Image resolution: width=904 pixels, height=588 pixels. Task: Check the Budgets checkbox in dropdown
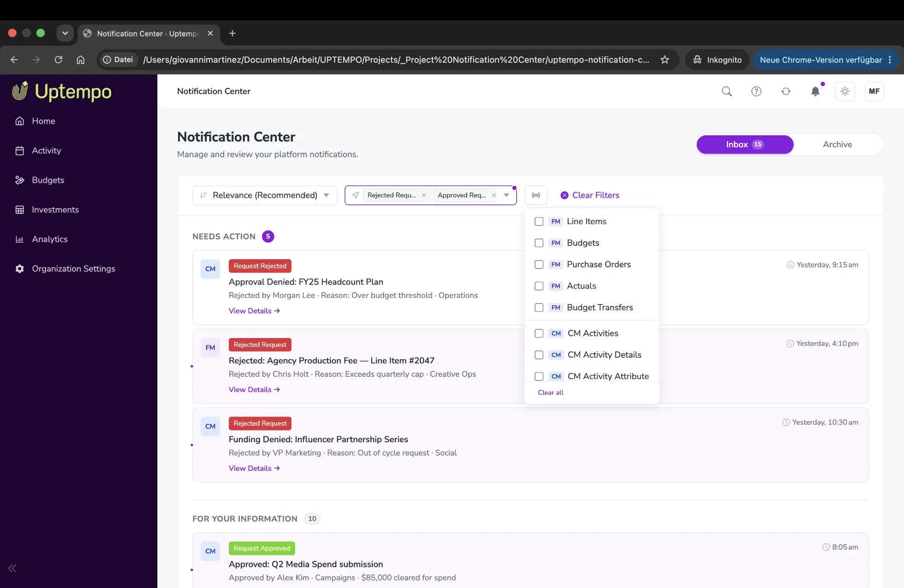539,243
